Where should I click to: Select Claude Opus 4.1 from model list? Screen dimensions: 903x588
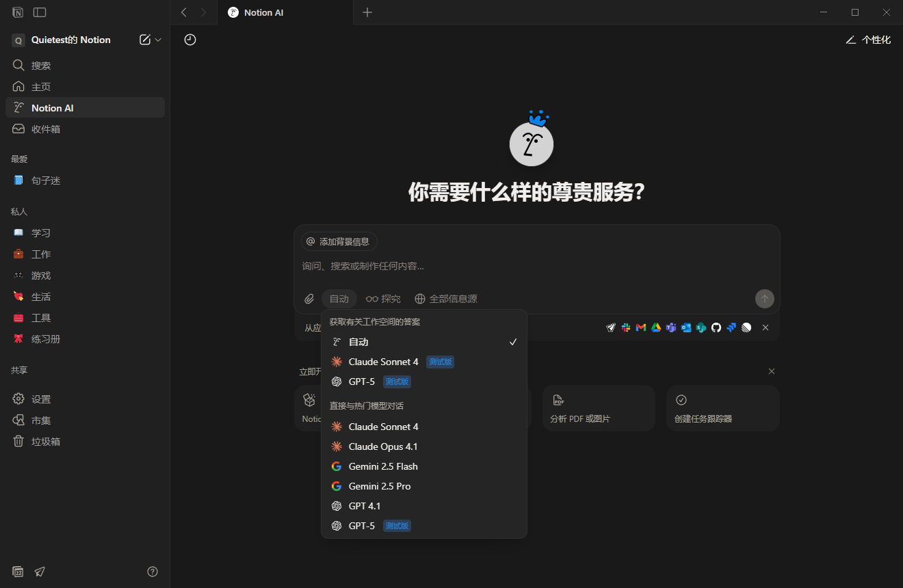pos(382,446)
